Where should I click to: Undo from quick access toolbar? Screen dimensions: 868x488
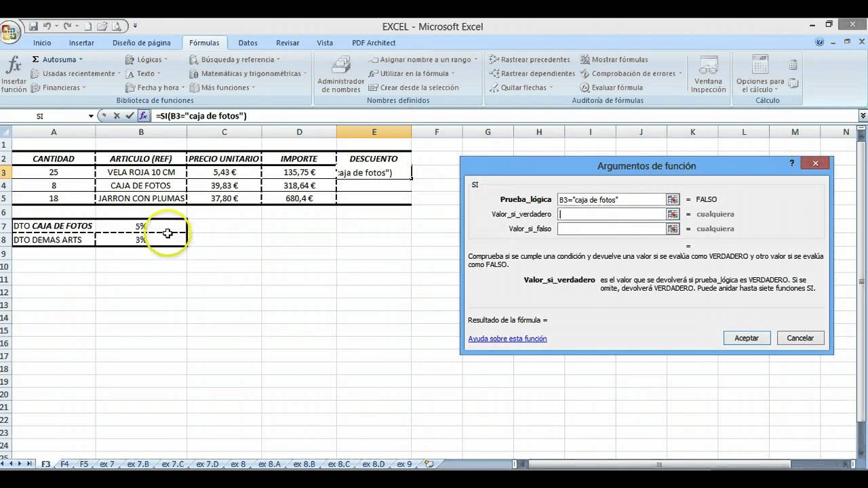47,26
